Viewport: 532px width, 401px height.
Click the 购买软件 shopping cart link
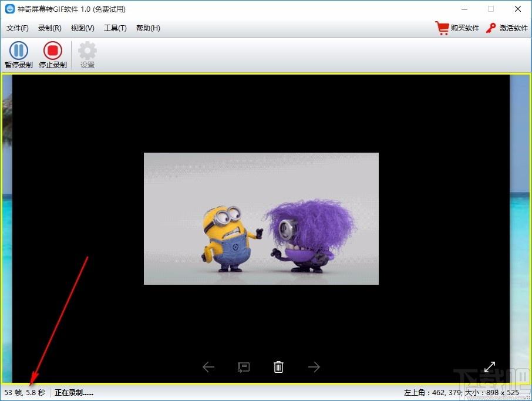pos(457,28)
